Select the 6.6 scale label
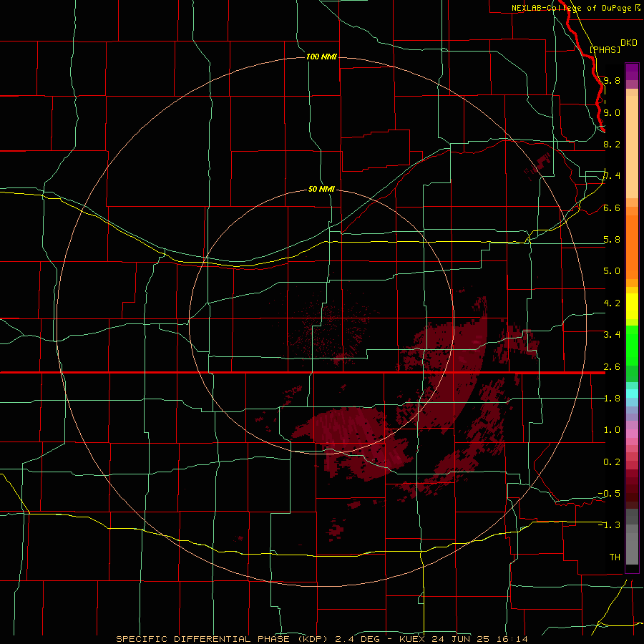Image resolution: width=644 pixels, height=644 pixels. (612, 208)
